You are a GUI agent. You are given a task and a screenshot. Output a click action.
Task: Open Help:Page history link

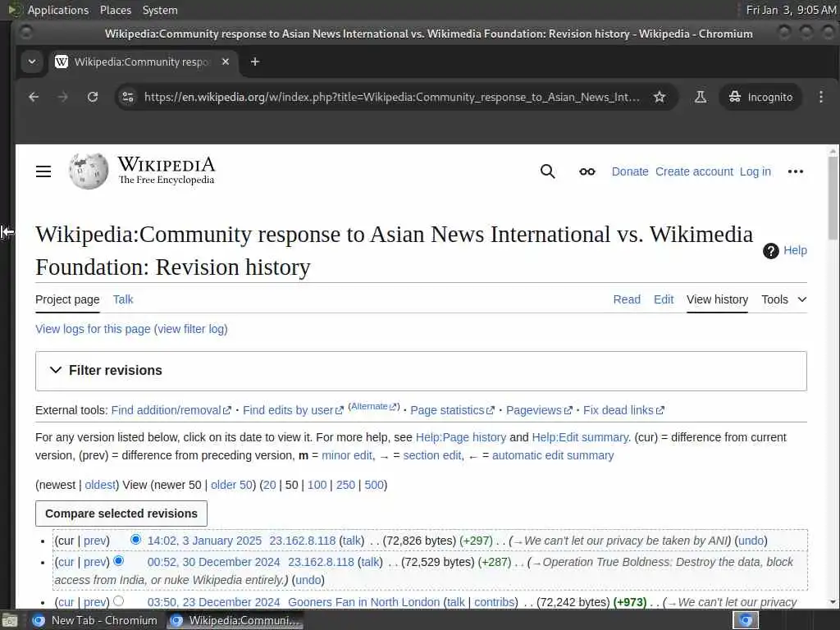(x=461, y=437)
